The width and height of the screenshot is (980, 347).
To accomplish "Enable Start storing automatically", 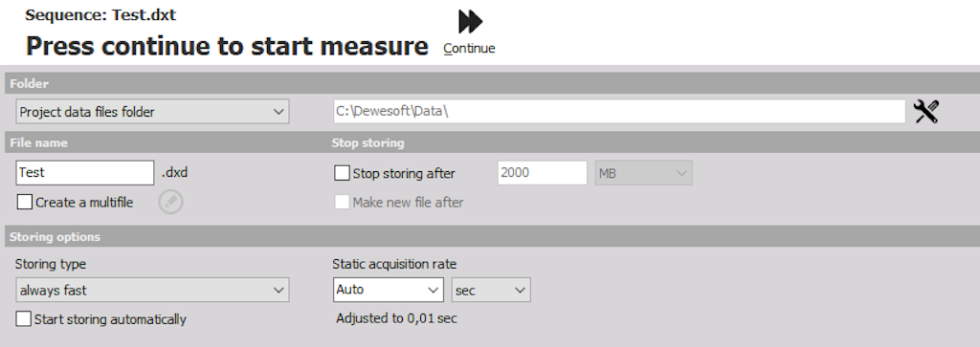I will (x=23, y=319).
